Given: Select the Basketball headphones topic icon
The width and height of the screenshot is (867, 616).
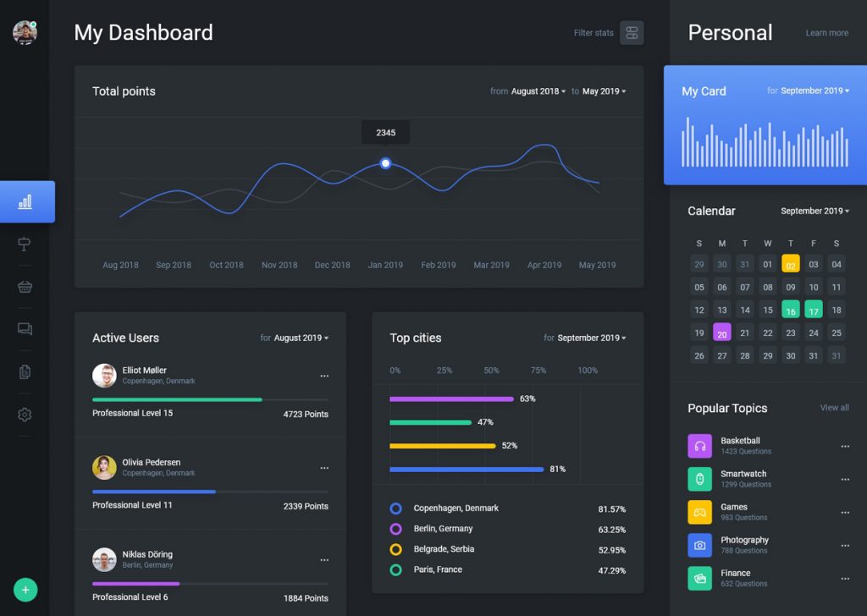Looking at the screenshot, I should [699, 446].
